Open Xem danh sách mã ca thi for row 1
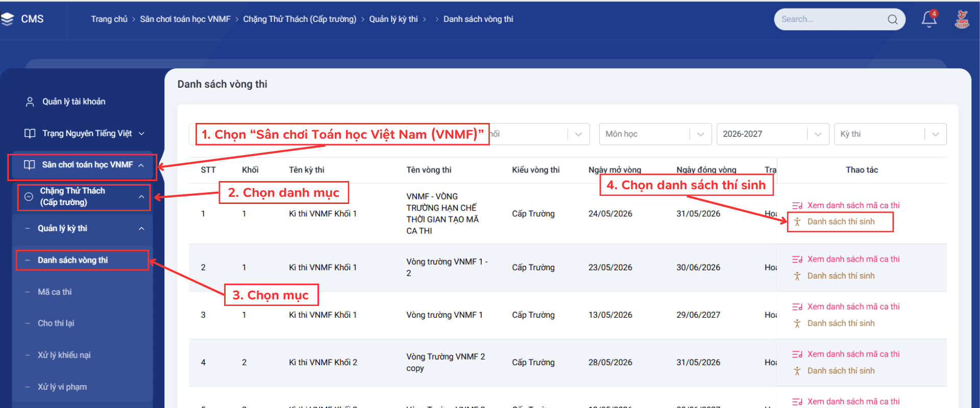The height and width of the screenshot is (408, 980). [x=853, y=206]
